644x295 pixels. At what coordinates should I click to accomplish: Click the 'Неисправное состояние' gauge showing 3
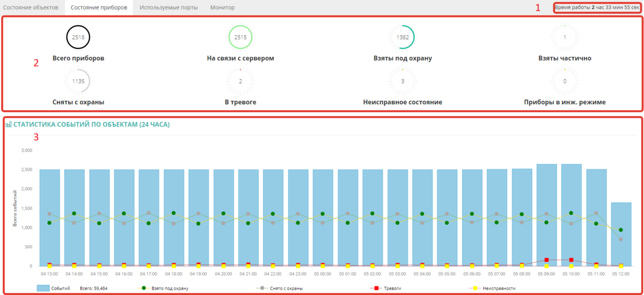[x=402, y=81]
